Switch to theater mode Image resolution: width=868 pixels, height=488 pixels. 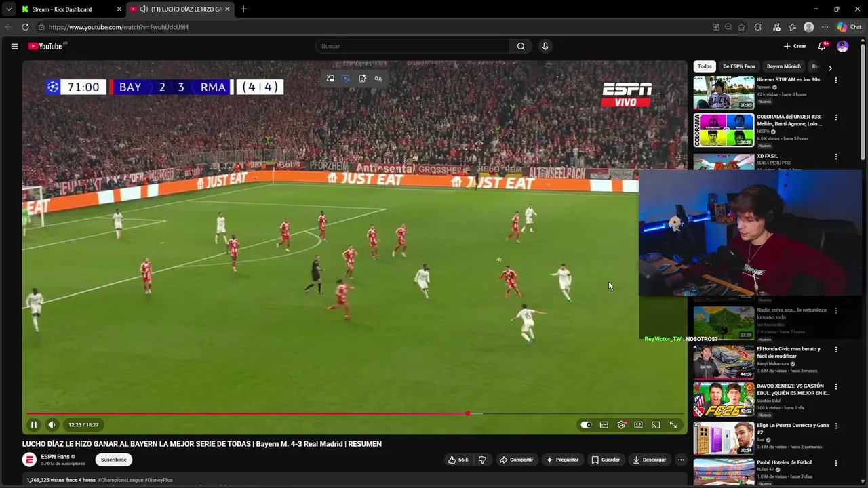[638, 425]
